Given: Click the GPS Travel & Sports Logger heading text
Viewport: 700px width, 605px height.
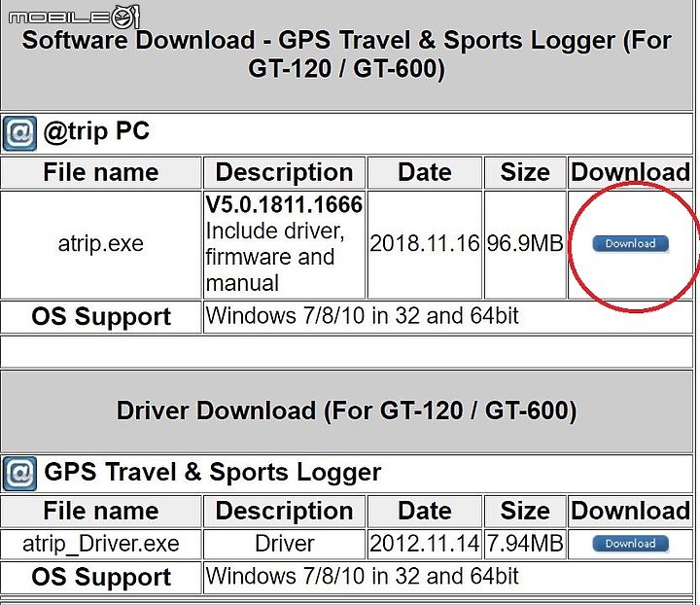Looking at the screenshot, I should pyautogui.click(x=213, y=472).
